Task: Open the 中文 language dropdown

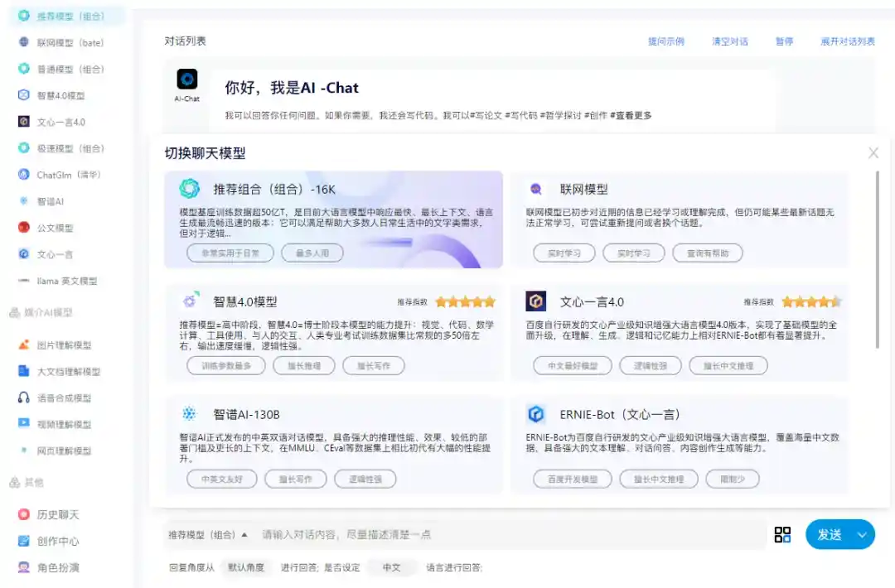Action: pyautogui.click(x=391, y=567)
